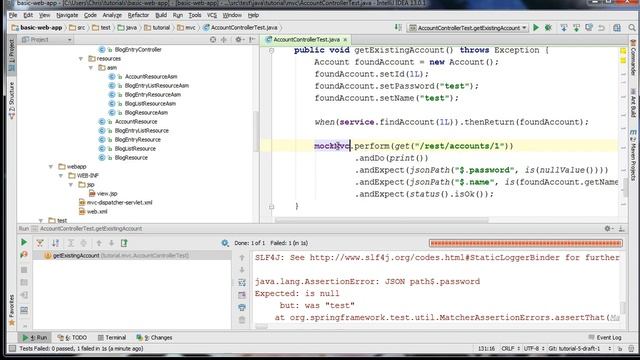Screen dimensions: 640x360
Task: Select the AccountControllerTest.java editor tab
Action: point(306,40)
